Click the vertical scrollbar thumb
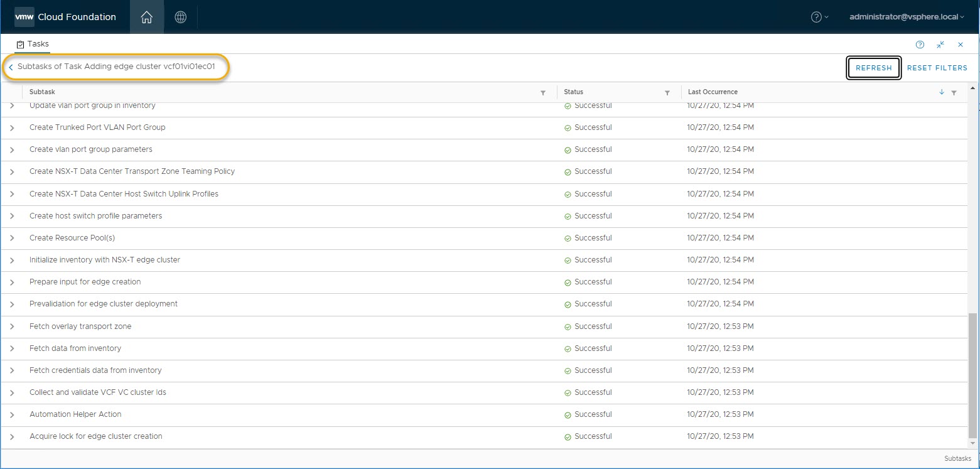The image size is (980, 469). point(972,375)
